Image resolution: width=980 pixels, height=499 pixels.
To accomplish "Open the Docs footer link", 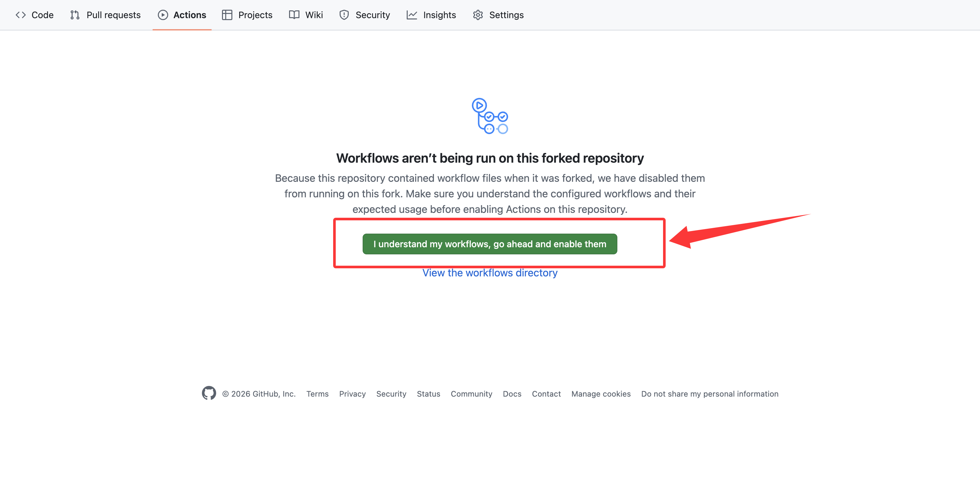I will pyautogui.click(x=512, y=394).
